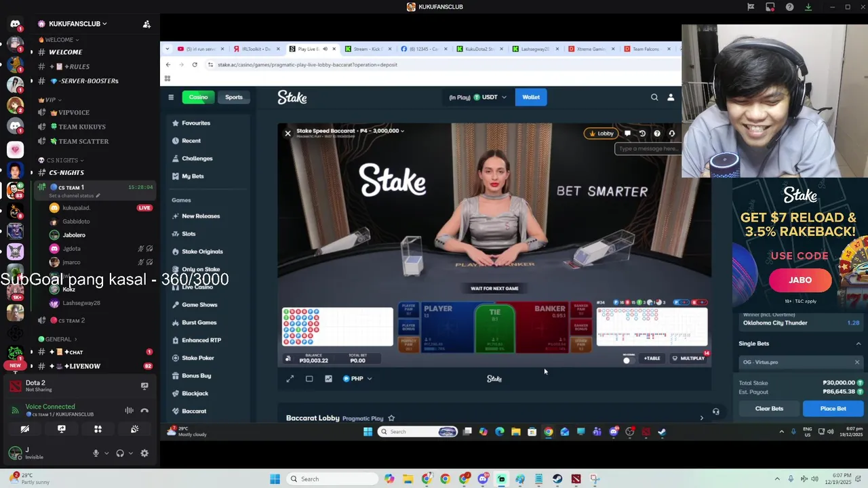
Task: Open My Bets in Stake sidebar
Action: (x=193, y=176)
